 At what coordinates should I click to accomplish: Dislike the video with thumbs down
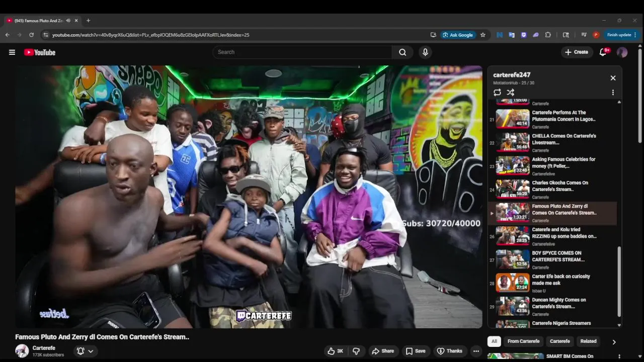356,351
